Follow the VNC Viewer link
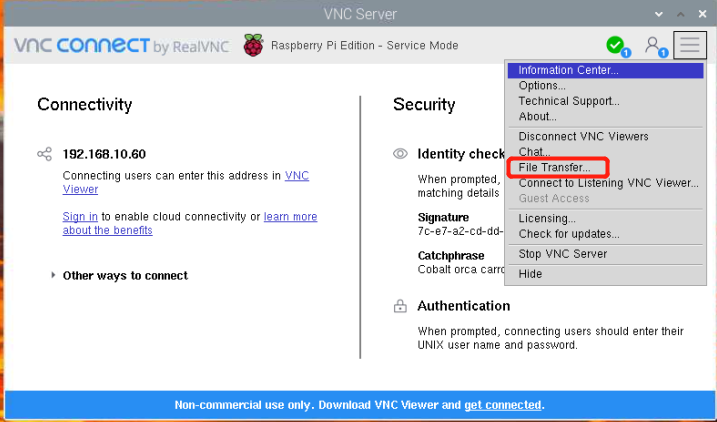 point(297,176)
